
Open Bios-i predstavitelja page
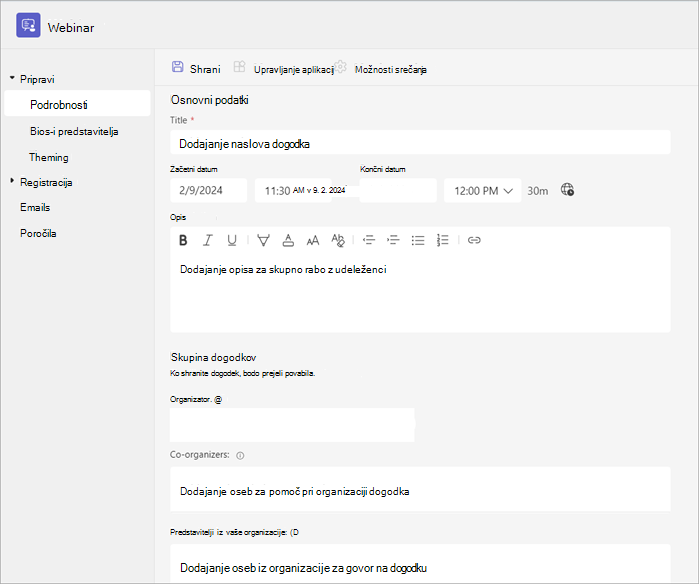pyautogui.click(x=74, y=132)
